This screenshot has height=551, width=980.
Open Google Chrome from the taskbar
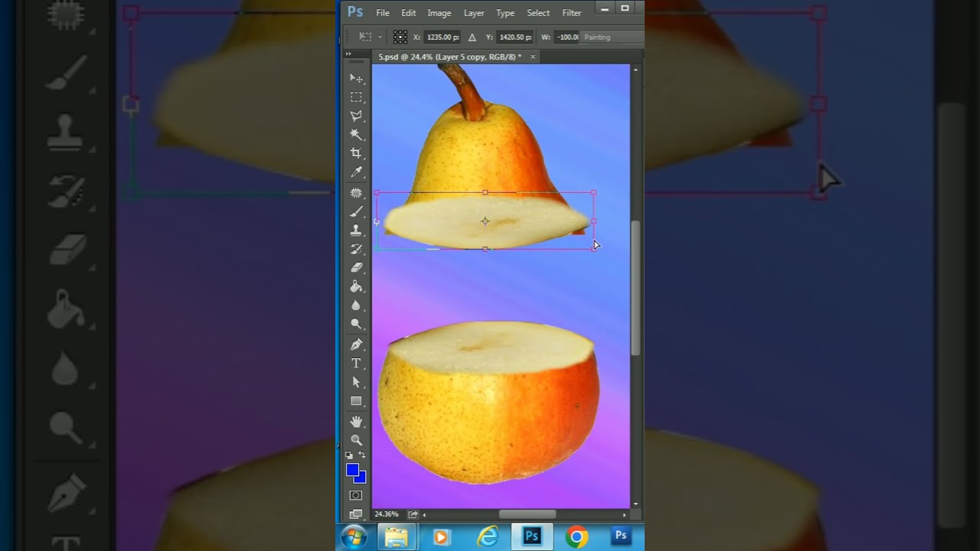coord(577,537)
